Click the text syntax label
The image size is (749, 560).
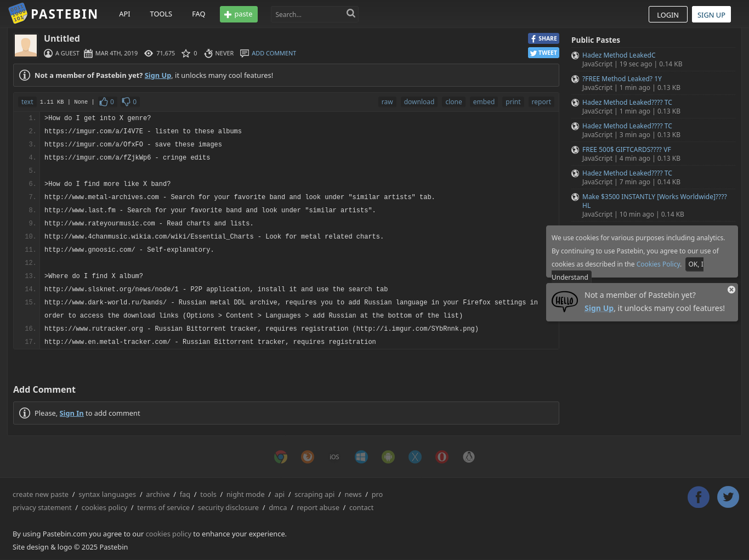point(27,102)
